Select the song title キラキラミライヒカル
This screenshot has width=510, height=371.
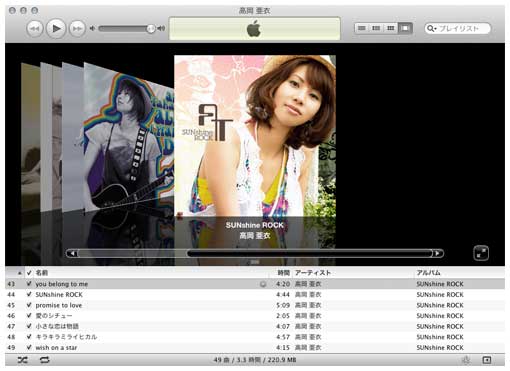[x=66, y=337]
